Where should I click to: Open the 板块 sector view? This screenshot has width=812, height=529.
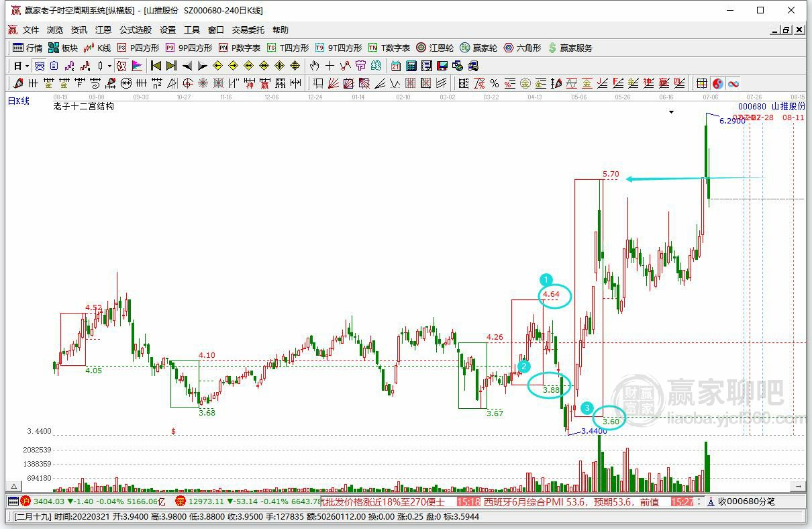[x=63, y=48]
